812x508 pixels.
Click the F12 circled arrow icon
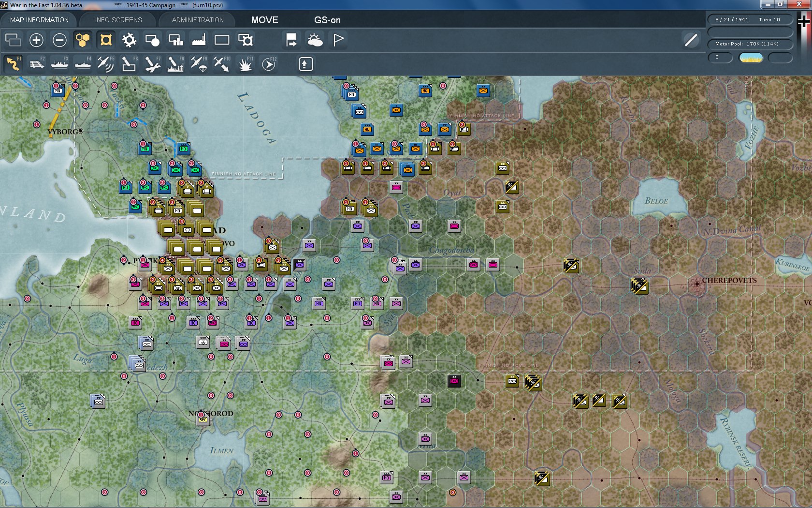tap(269, 64)
